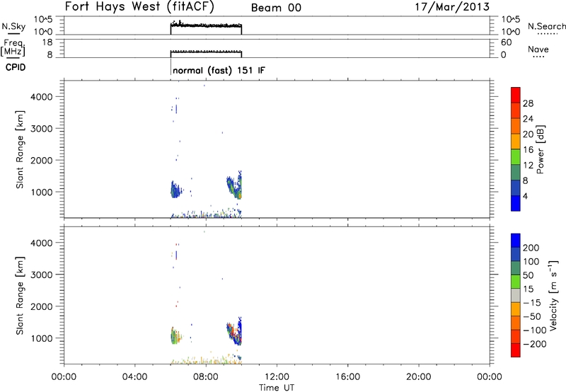Click the power scatter cluster near 06:15 UT

(175, 189)
